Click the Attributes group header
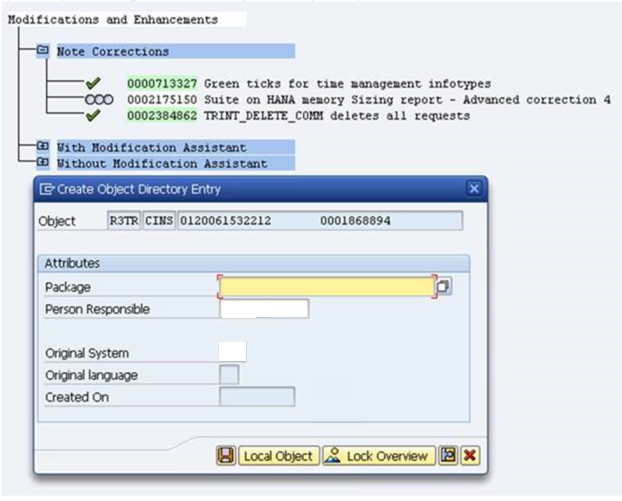The width and height of the screenshot is (622, 501). (x=254, y=263)
